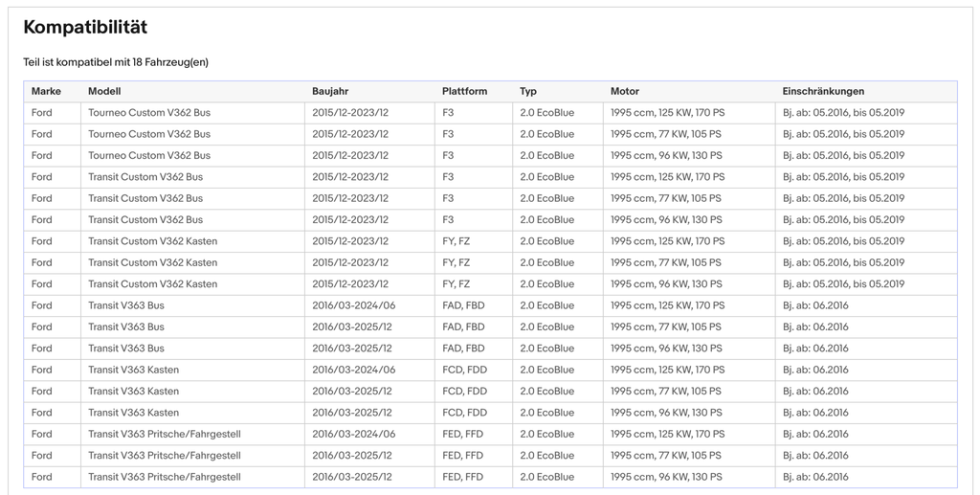This screenshot has height=495, width=980.
Task: Click '1995 ccm, 96 KW, 130 PS' for Tourneo Custom
Action: click(666, 156)
